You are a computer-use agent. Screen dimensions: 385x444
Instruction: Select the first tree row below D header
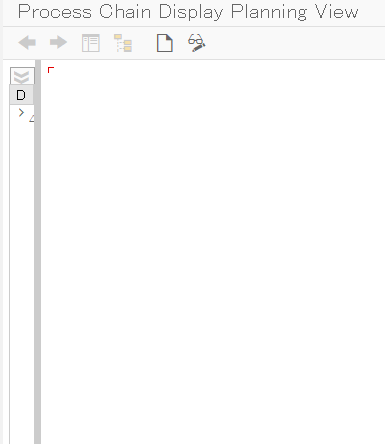(x=22, y=114)
